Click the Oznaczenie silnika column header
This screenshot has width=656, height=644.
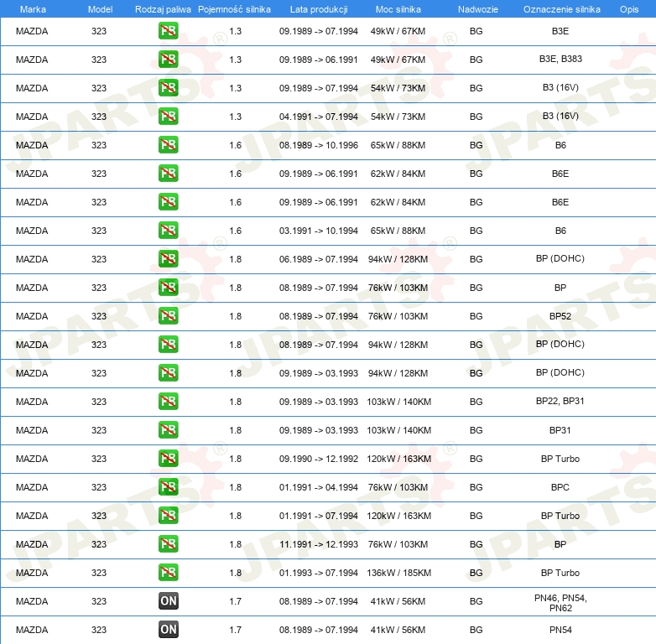point(561,9)
